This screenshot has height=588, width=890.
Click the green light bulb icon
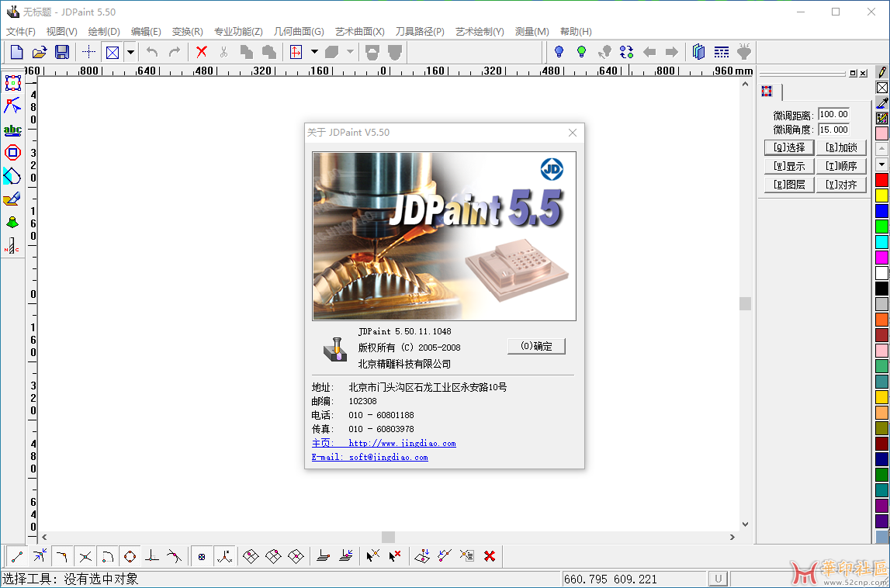point(581,52)
